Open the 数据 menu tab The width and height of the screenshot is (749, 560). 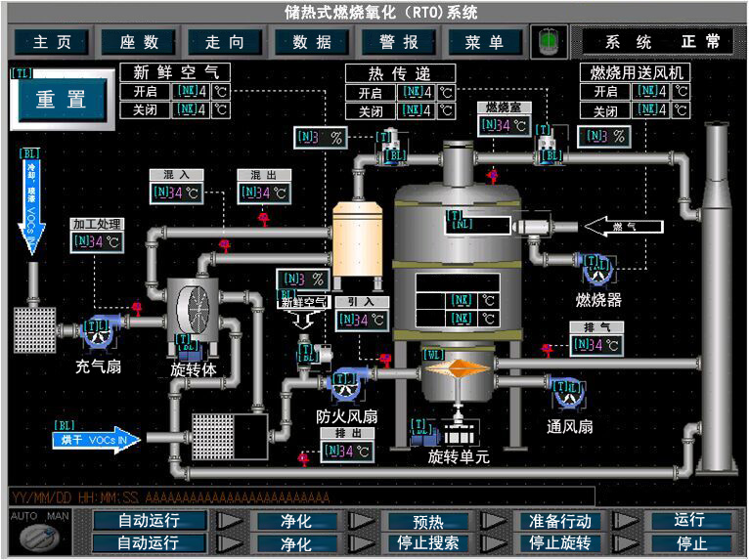point(312,42)
